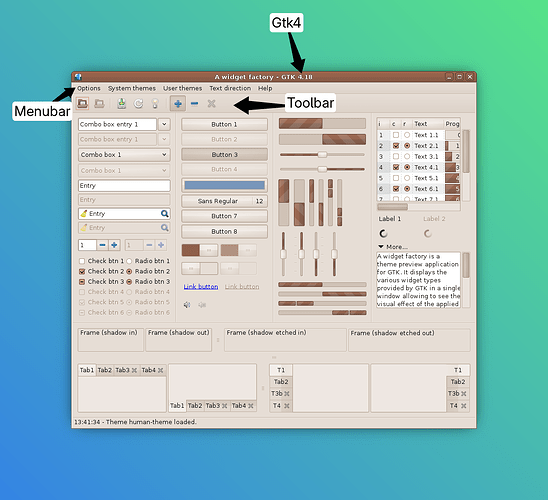Click the lightbulb toolbar icon
548x500 pixels.
tap(155, 103)
